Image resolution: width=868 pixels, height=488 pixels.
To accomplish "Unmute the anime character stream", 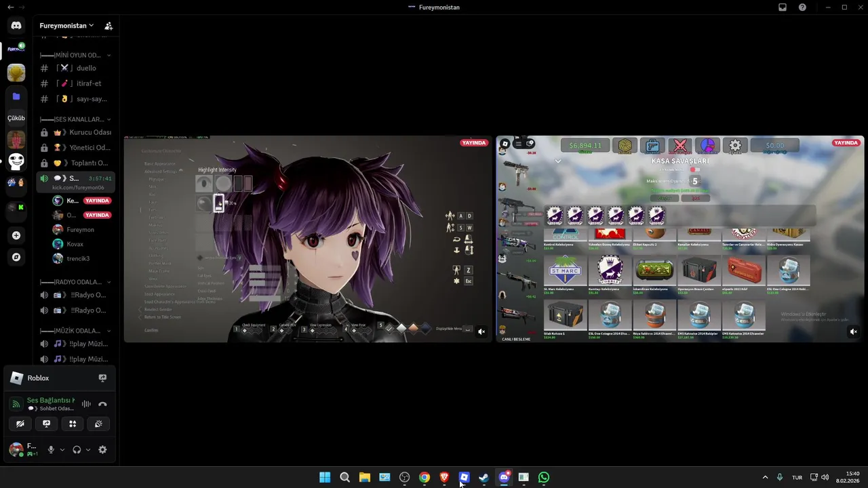I will coord(481,331).
